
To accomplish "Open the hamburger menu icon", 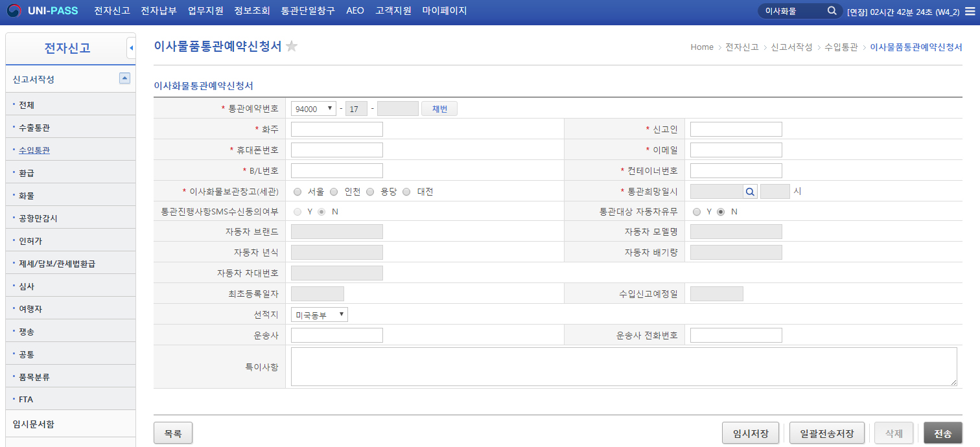I will (x=969, y=12).
